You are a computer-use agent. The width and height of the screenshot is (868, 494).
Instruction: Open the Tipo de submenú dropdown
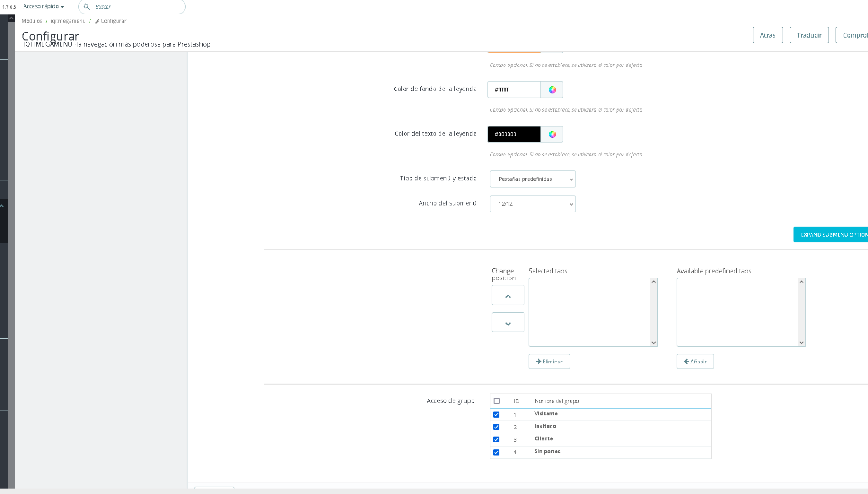pyautogui.click(x=532, y=179)
